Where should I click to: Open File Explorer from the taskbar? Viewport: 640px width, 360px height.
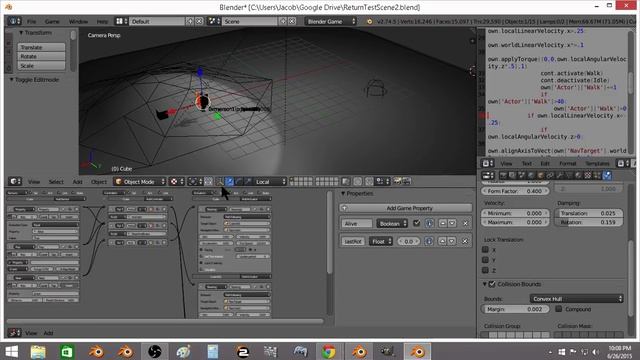pos(38,351)
